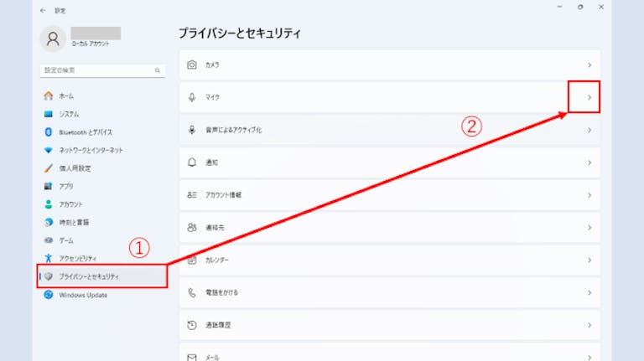Select 時刻と言語 label in sidebar
This screenshot has width=644, height=361.
(74, 222)
